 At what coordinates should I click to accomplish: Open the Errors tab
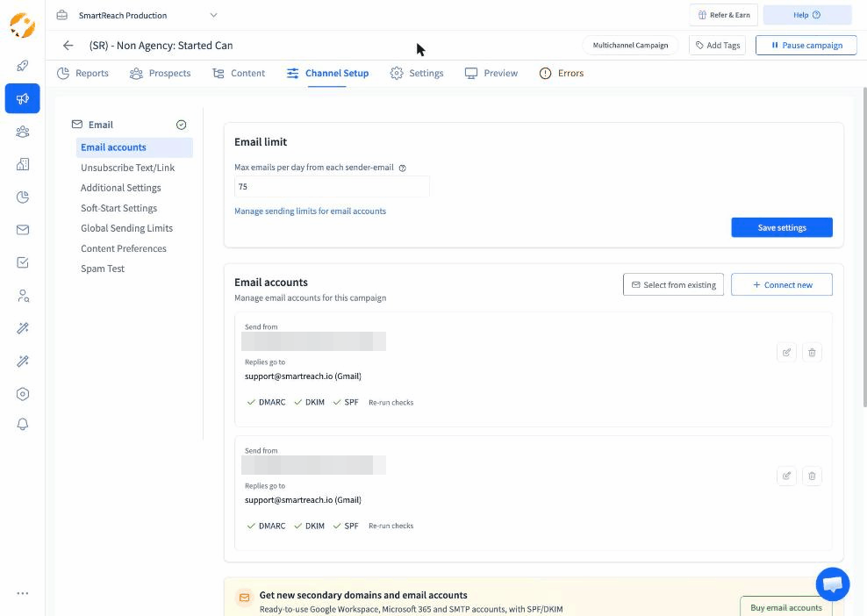[562, 73]
